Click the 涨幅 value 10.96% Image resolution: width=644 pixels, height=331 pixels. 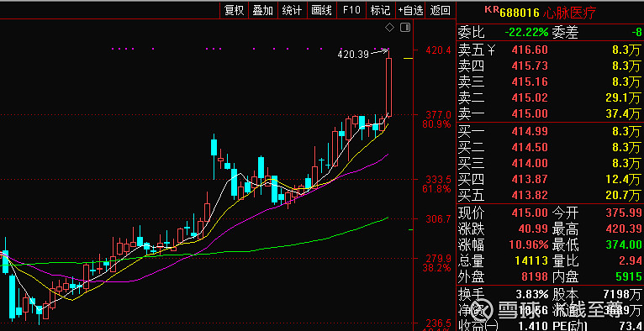tap(529, 244)
